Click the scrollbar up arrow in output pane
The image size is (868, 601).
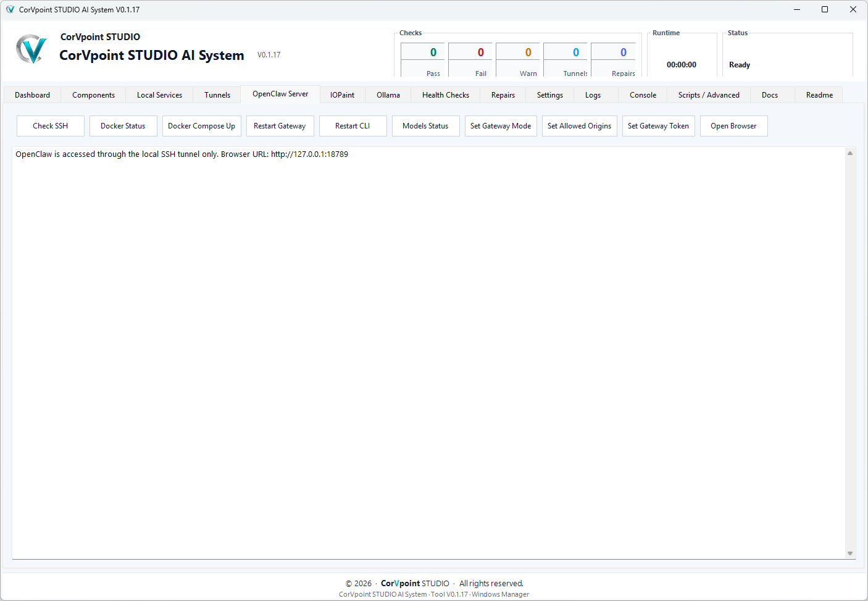850,153
